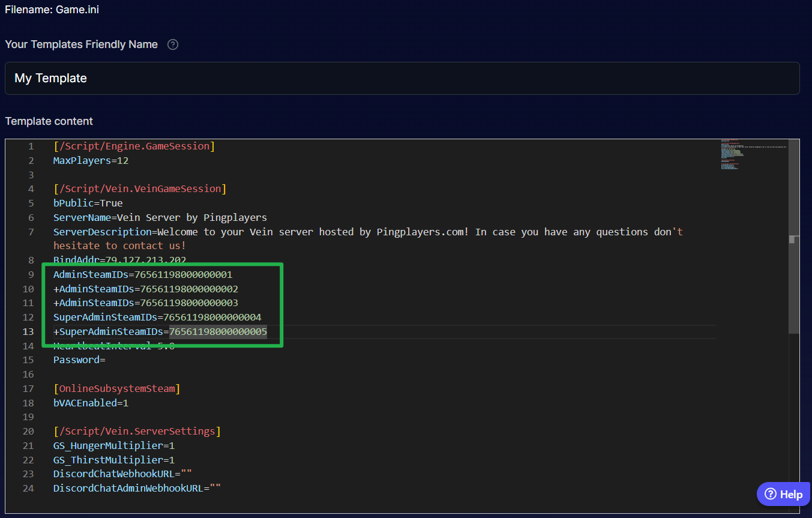
Task: Click the bVACEnabled=1 line
Action: coord(91,403)
